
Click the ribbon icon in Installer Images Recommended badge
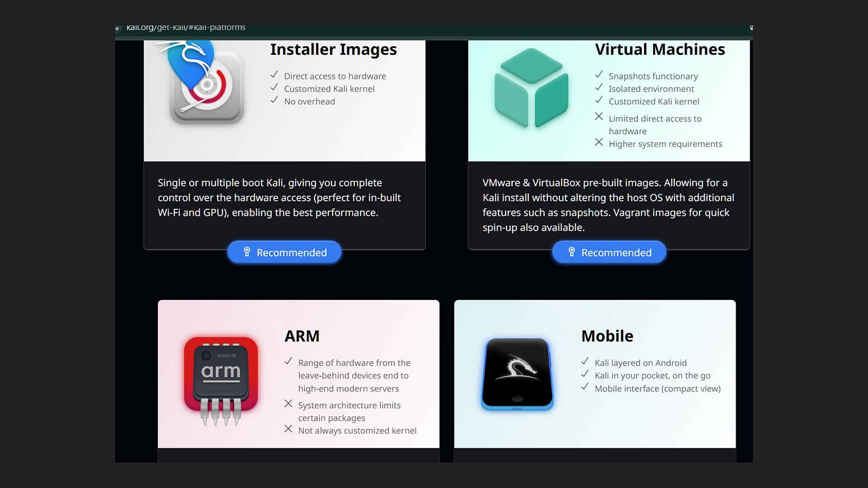pyautogui.click(x=247, y=252)
